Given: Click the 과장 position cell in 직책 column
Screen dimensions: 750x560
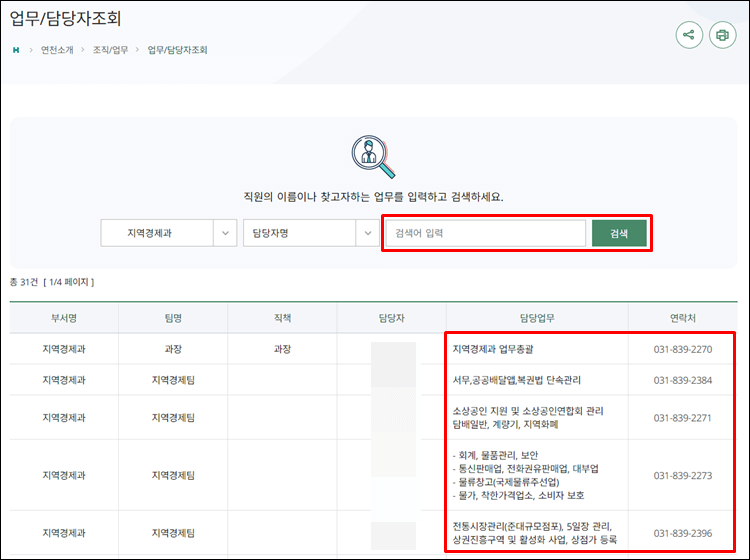Looking at the screenshot, I should [x=282, y=350].
